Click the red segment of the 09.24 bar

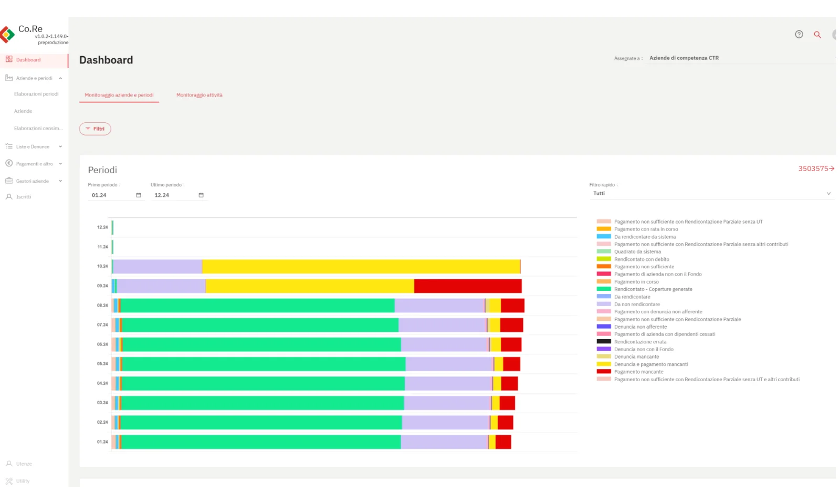[x=467, y=286]
